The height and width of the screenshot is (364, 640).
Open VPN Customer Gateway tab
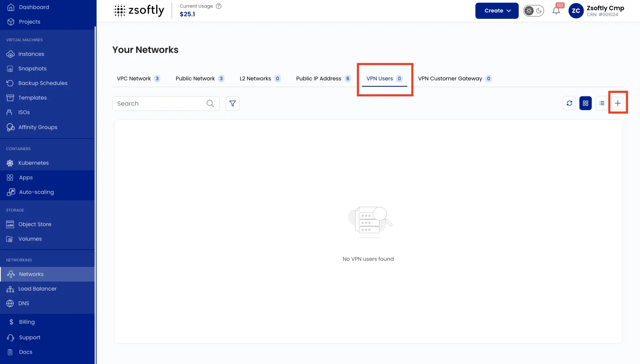(455, 78)
